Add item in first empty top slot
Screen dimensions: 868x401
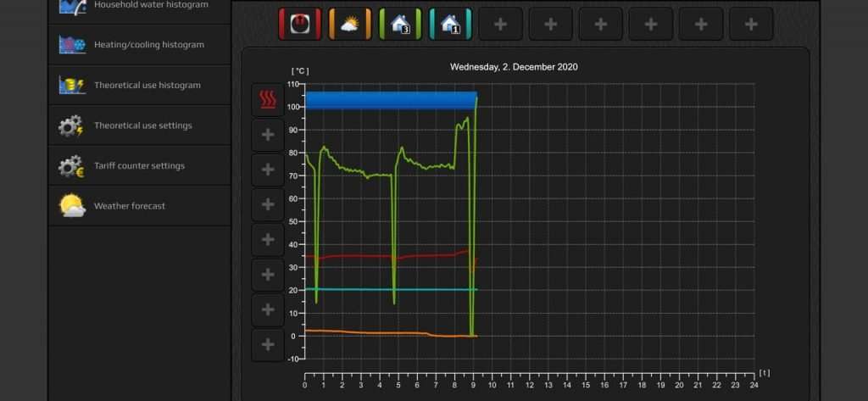coord(500,24)
